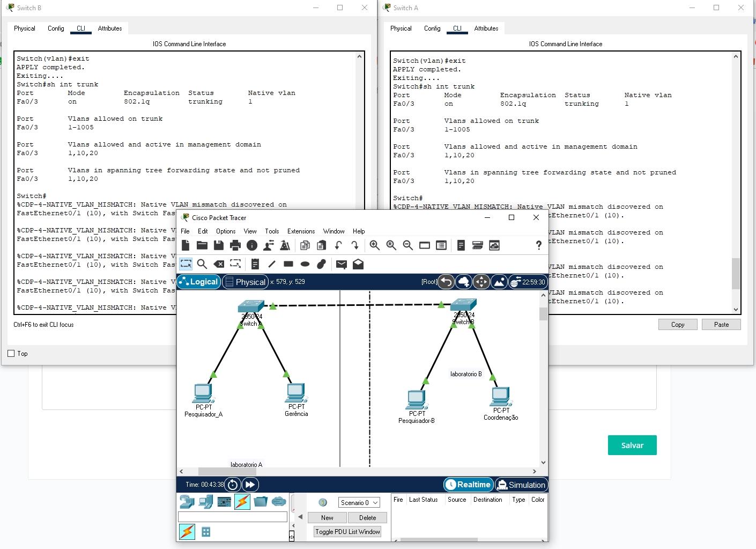This screenshot has width=756, height=549.
Task: Activate the Inspect magnifier tool
Action: click(x=202, y=263)
